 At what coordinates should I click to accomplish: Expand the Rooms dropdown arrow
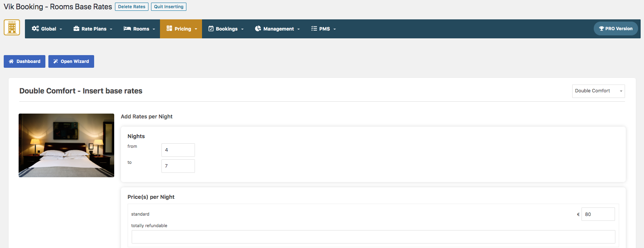coord(154,29)
